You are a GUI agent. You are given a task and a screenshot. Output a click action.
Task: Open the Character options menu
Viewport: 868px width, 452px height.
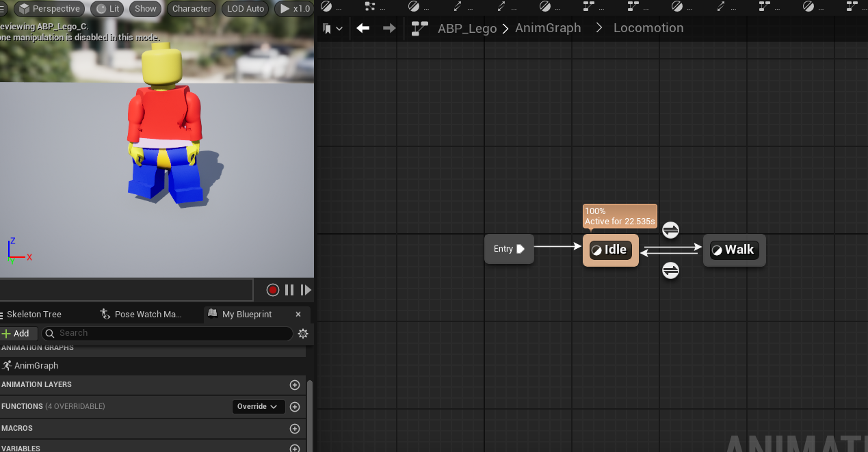191,9
